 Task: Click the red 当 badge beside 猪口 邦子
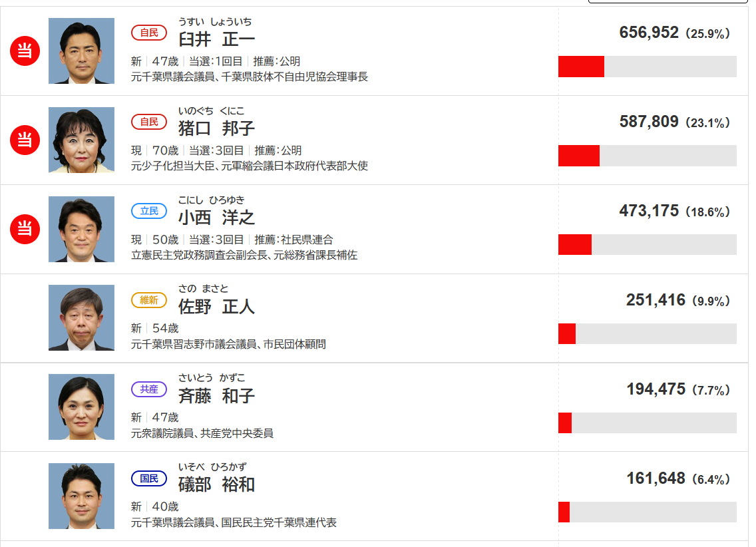25,140
